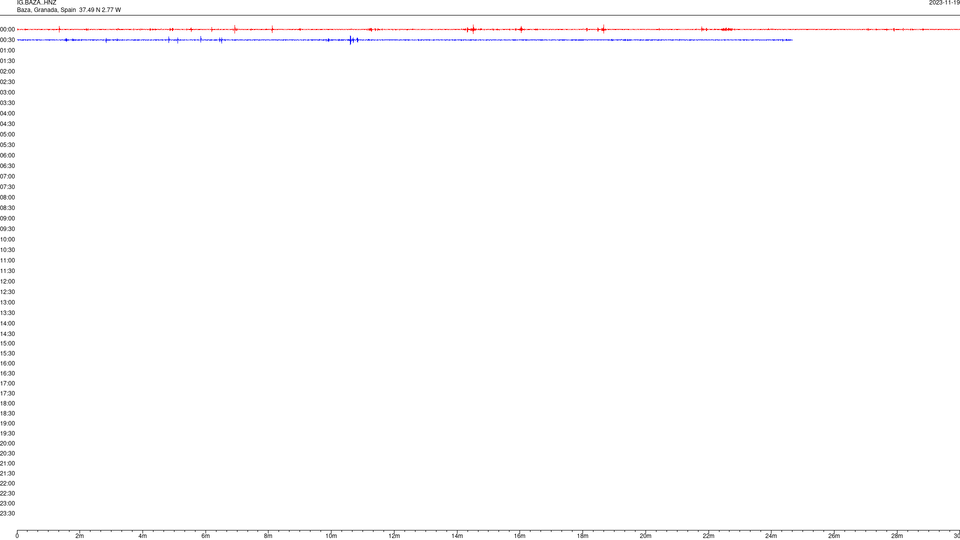
Task: Select the 00:30 time row label
Action: 7,40
